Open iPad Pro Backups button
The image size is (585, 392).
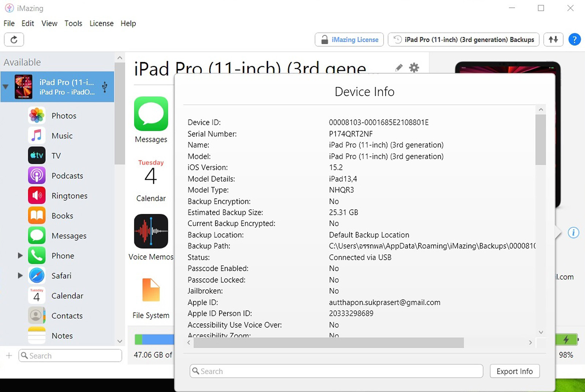[464, 39]
